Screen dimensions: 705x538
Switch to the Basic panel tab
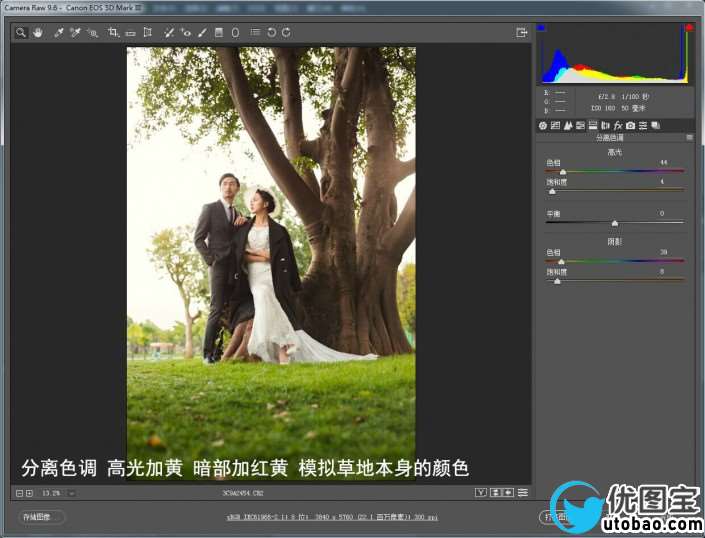click(x=543, y=126)
